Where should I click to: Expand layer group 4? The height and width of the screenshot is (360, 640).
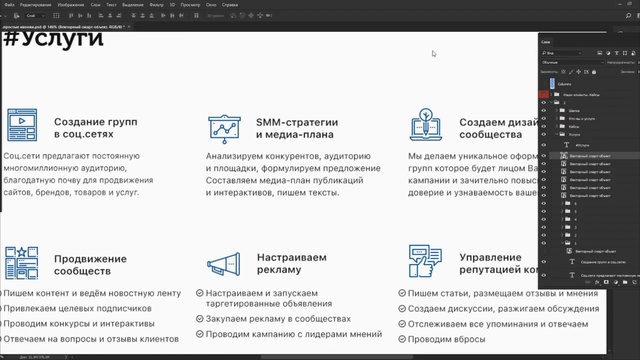(x=562, y=219)
